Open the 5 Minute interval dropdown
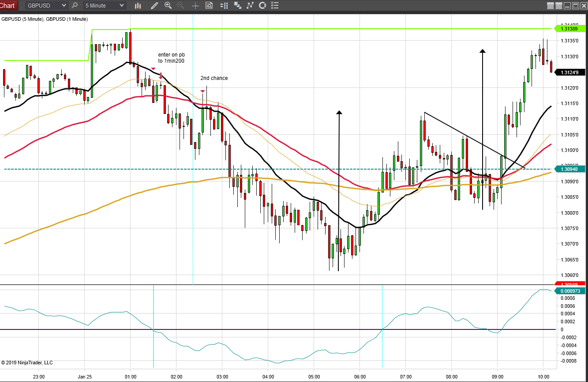 104,6
